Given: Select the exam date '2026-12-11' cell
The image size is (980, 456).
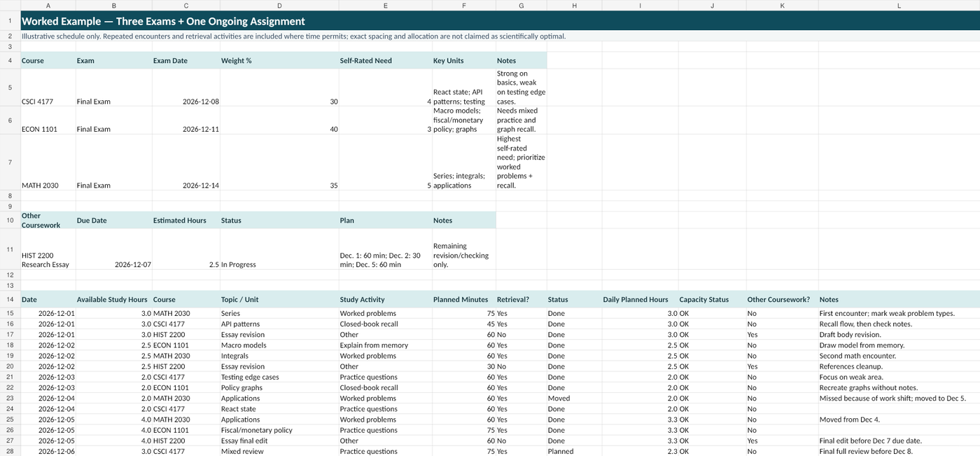Looking at the screenshot, I should coord(185,120).
